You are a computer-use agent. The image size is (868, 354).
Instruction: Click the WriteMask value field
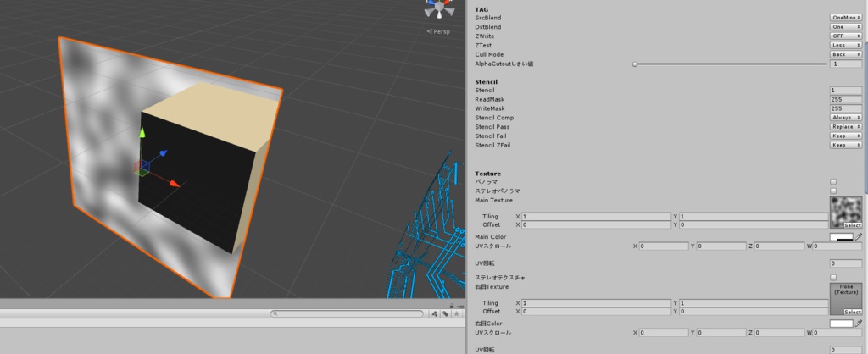pos(846,108)
